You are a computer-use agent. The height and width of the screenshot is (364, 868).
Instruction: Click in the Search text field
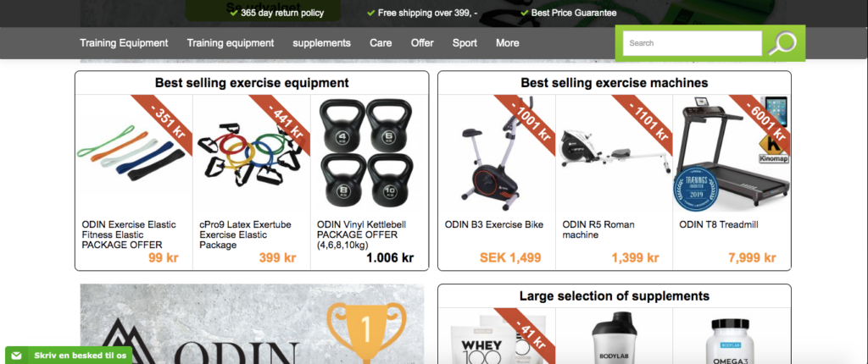click(x=693, y=43)
